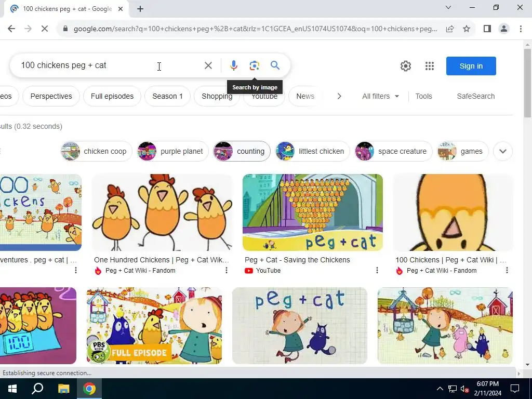
Task: Open a new browser tab
Action: tap(140, 9)
